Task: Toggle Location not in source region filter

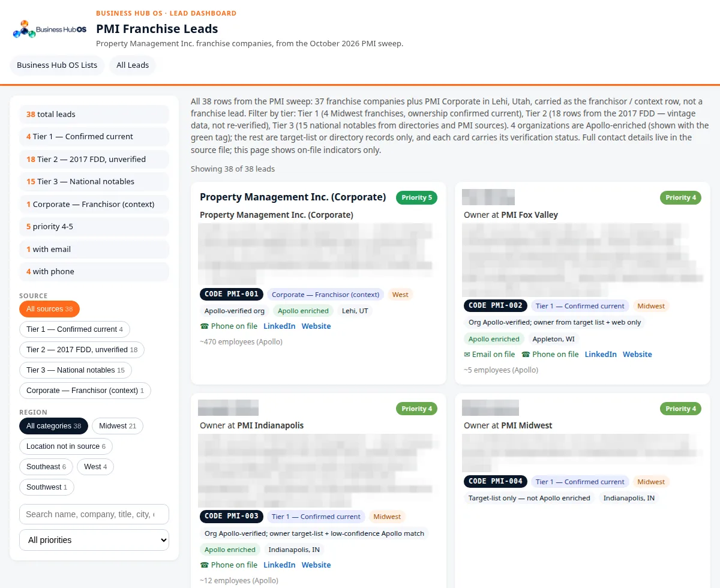Action: point(66,446)
